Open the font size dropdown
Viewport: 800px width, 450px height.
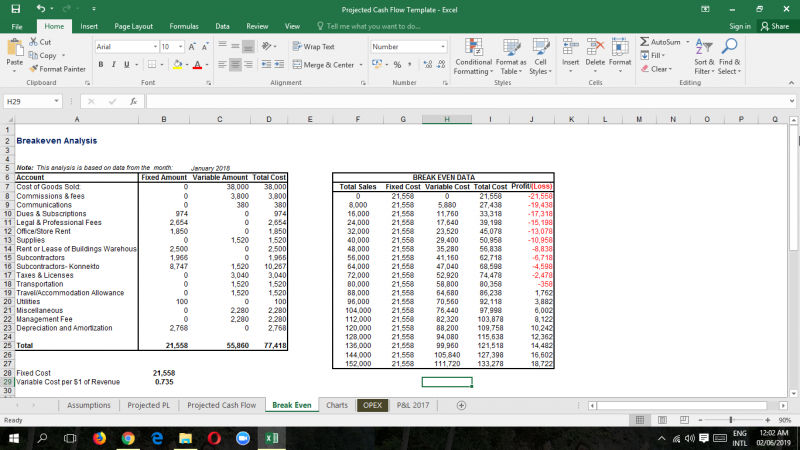[179, 46]
